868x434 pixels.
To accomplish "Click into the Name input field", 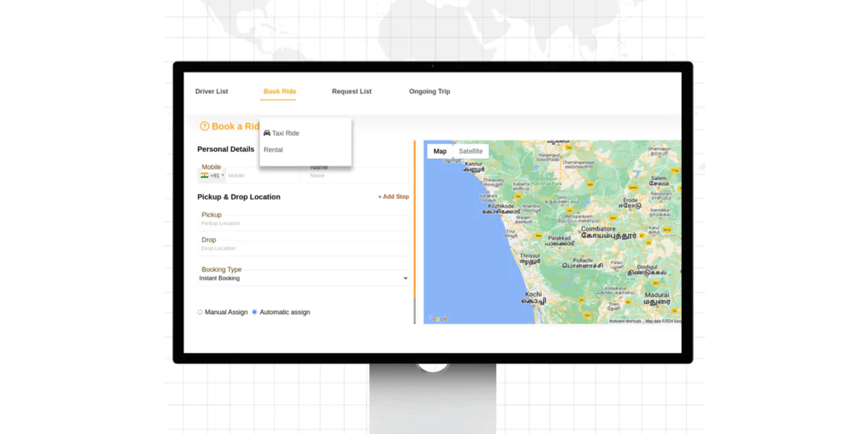I will [x=358, y=175].
